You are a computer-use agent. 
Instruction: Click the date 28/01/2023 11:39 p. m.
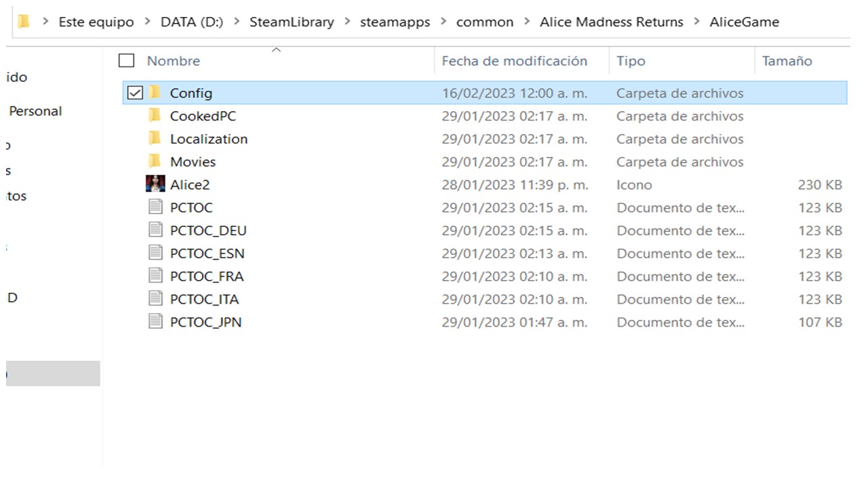(515, 185)
